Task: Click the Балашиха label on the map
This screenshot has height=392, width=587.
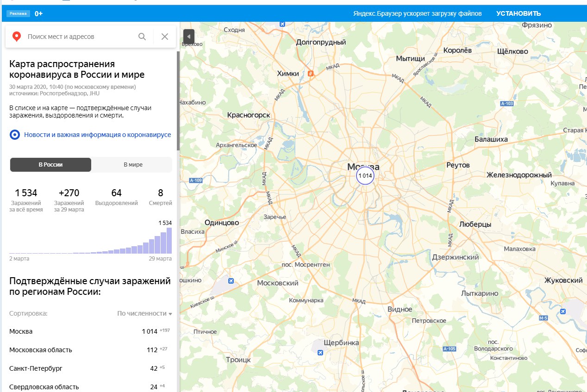Action: coord(491,139)
